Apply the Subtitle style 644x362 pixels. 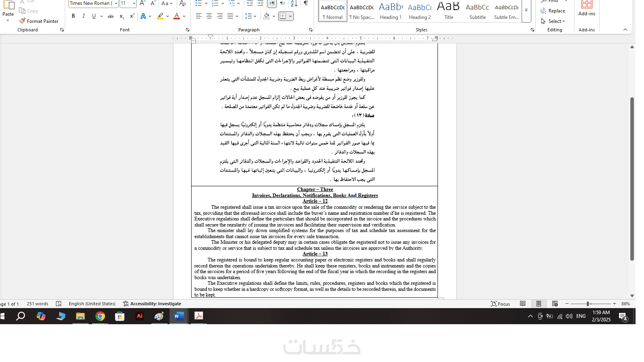pos(478,11)
